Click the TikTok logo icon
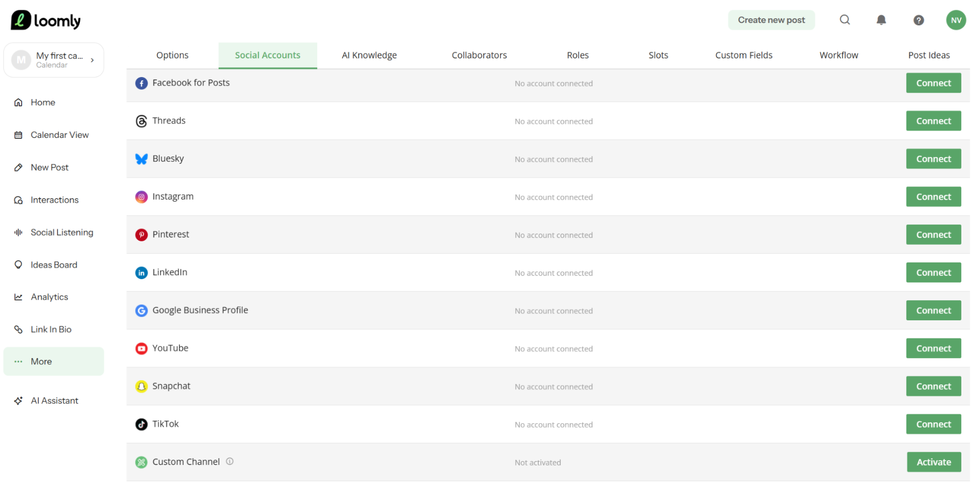This screenshot has width=980, height=492. [141, 424]
